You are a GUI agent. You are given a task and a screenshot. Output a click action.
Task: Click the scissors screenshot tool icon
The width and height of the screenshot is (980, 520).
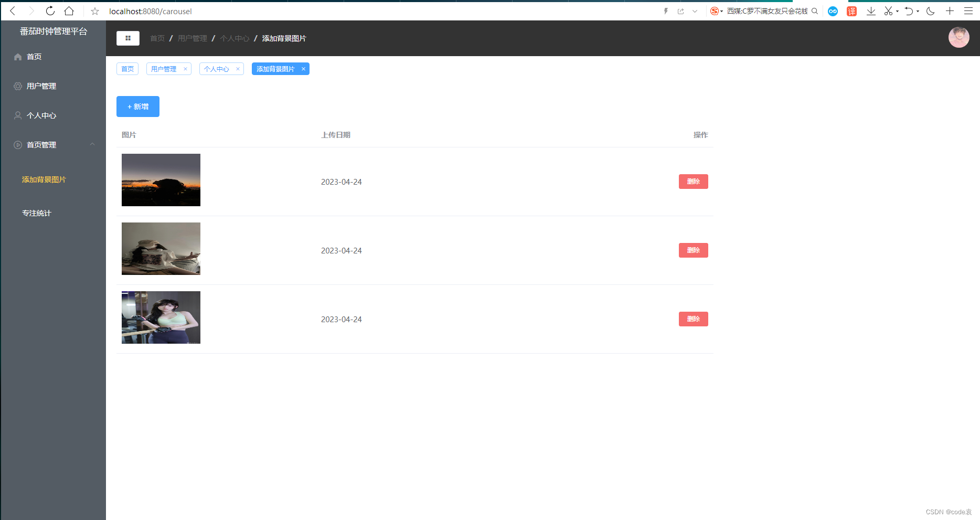click(888, 11)
